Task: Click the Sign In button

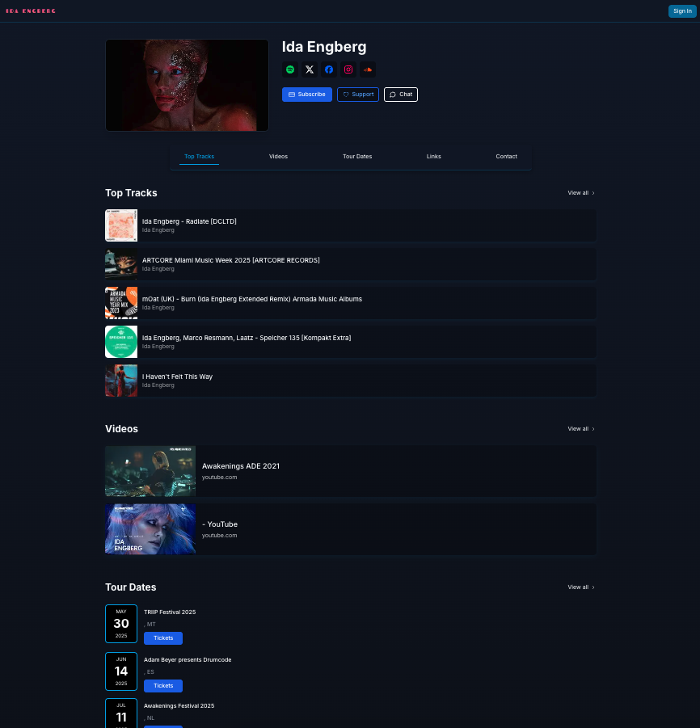Action: 681,11
